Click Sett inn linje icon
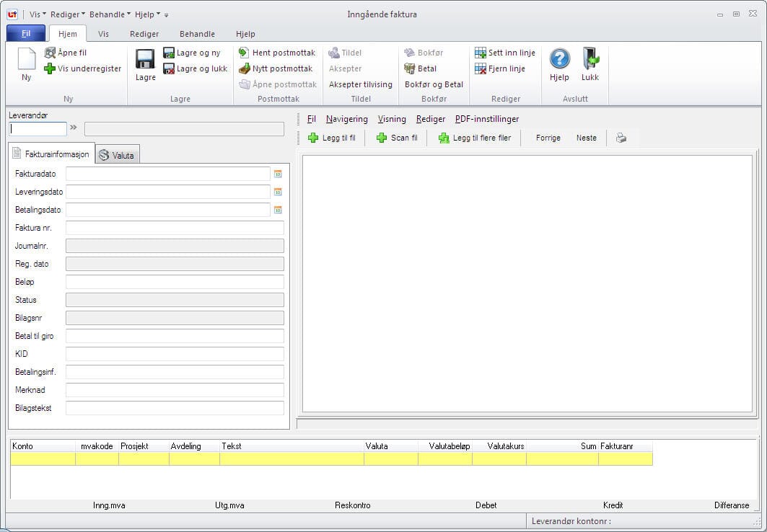Image resolution: width=767 pixels, height=532 pixels. tap(481, 53)
